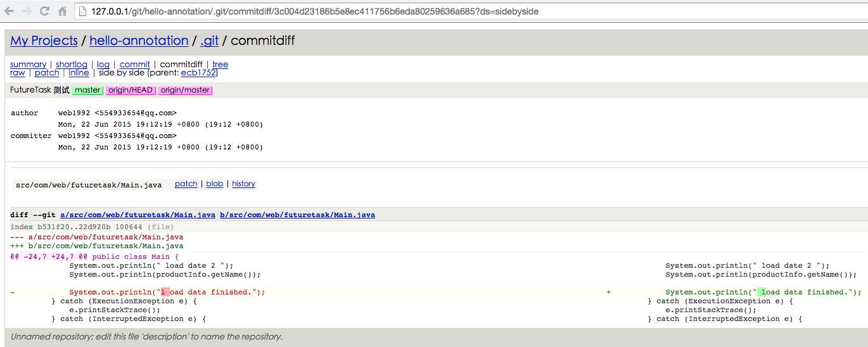Open history link for Main.java
The height and width of the screenshot is (347, 868).
point(243,184)
